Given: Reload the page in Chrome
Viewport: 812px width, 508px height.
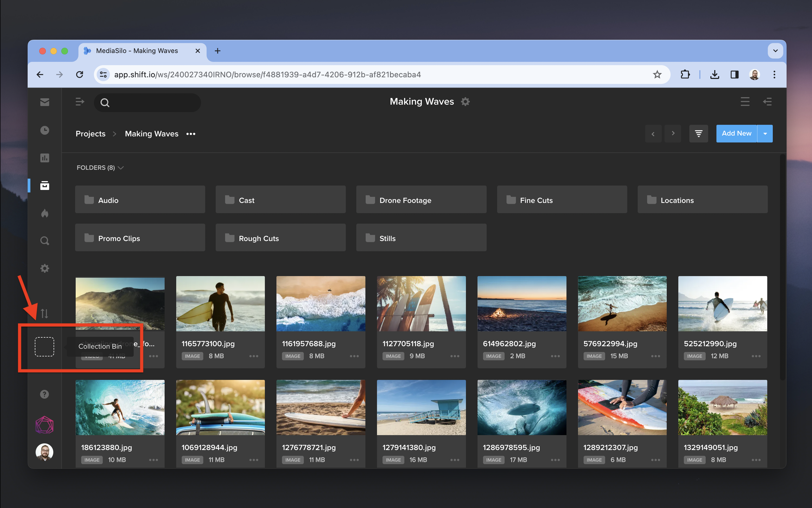Looking at the screenshot, I should tap(80, 75).
